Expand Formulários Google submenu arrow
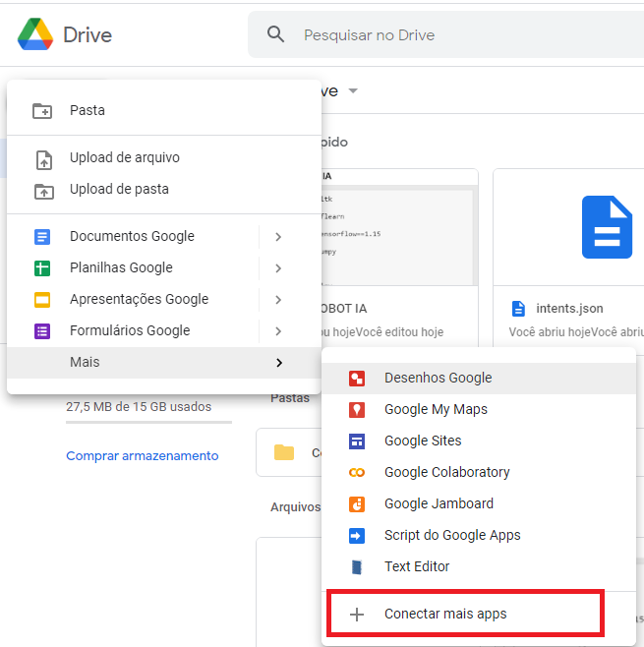 [278, 331]
